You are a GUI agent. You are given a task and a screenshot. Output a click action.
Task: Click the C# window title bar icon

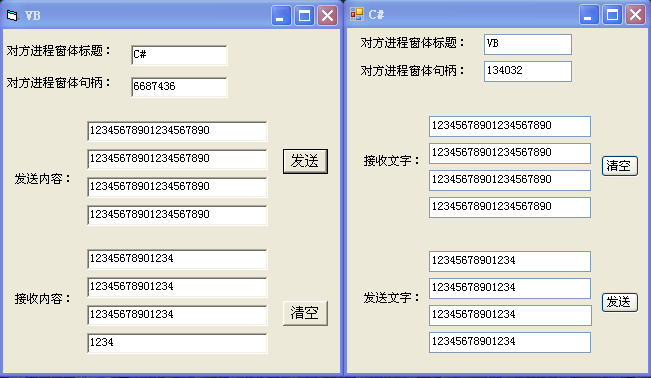coord(357,15)
